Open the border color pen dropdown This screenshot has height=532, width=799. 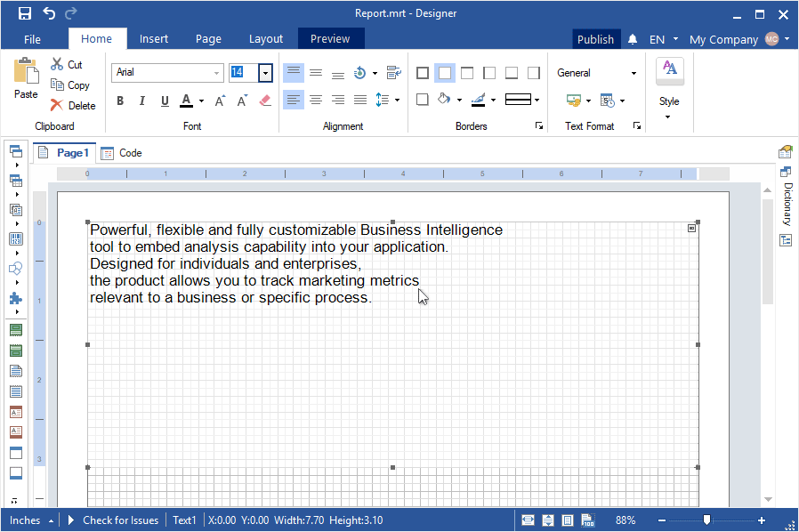click(493, 100)
